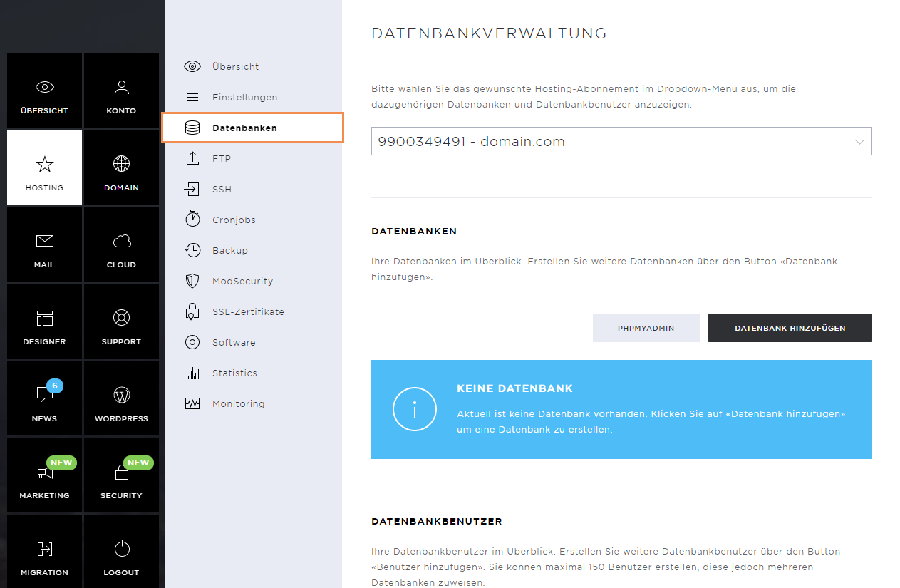The height and width of the screenshot is (588, 900).
Task: Click the certificate lock icon beside SSL-Zertifikate
Action: (192, 311)
